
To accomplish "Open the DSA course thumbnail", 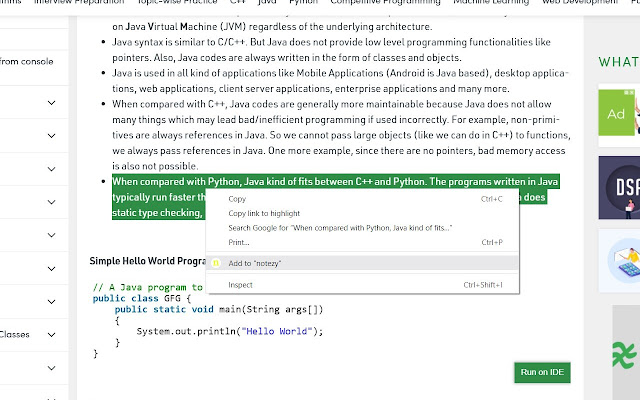I will click(619, 188).
